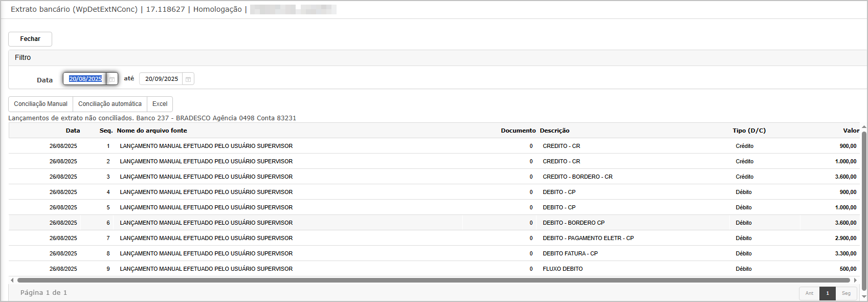This screenshot has width=868, height=302.
Task: Focus the end date field 20/09/2025
Action: tap(161, 79)
